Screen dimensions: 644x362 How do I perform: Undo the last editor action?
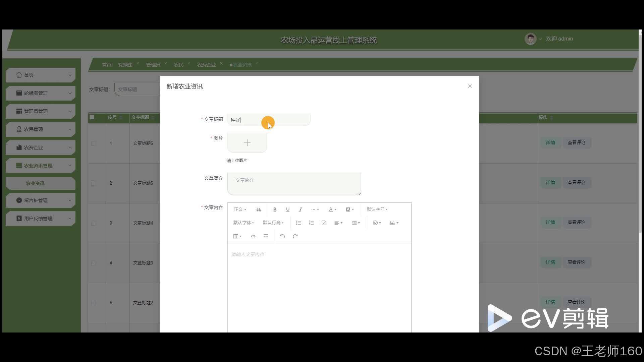(282, 236)
